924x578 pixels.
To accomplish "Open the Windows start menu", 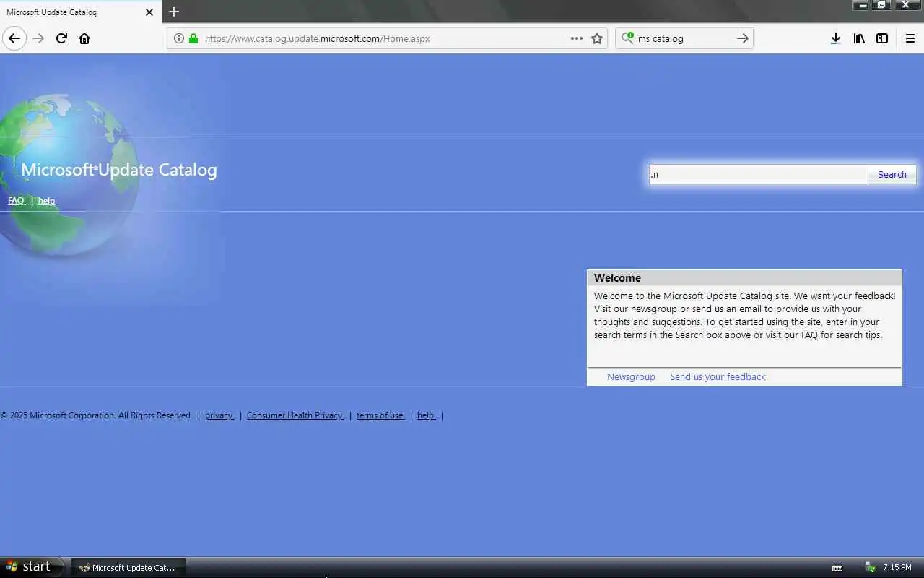I will [x=32, y=567].
